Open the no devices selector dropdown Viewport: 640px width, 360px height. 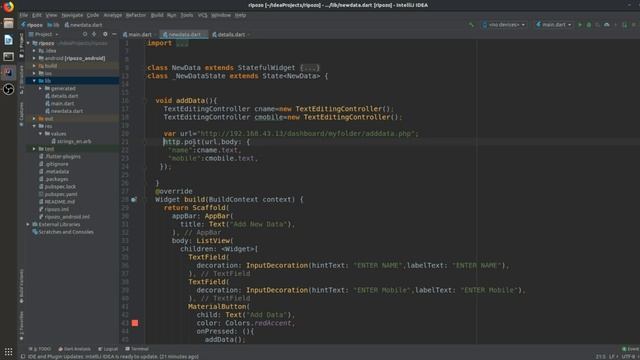(x=504, y=25)
